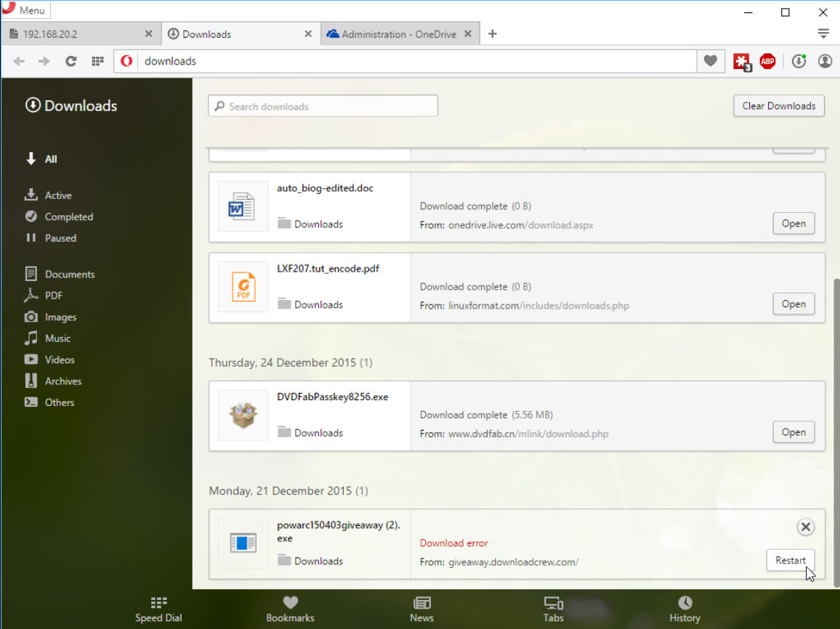Open the Opera Menu button
This screenshot has width=840, height=629.
(x=25, y=9)
